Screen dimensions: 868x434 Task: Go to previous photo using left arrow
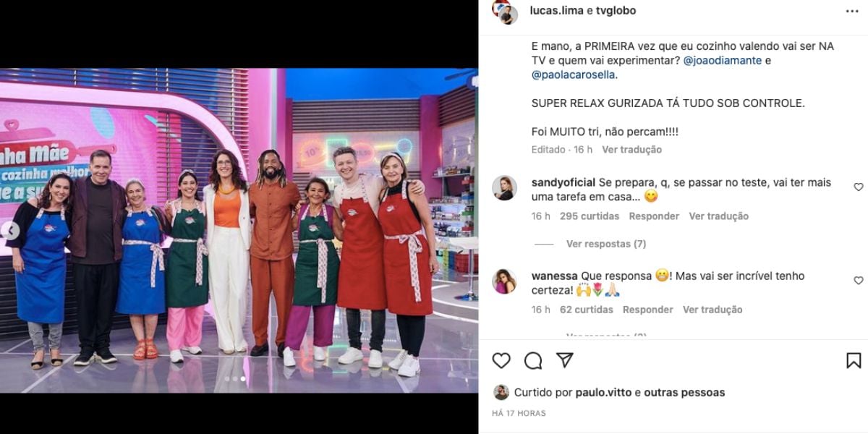pos(11,231)
